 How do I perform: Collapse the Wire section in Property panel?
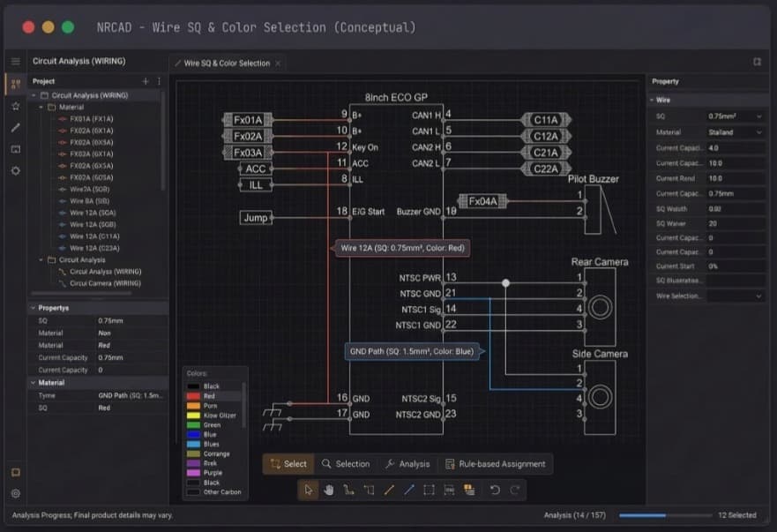coord(652,101)
